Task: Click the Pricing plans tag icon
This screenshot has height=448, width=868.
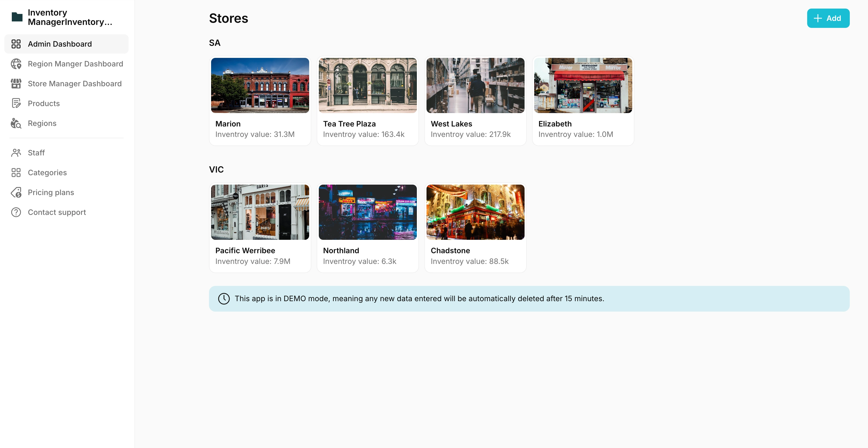Action: click(x=16, y=192)
